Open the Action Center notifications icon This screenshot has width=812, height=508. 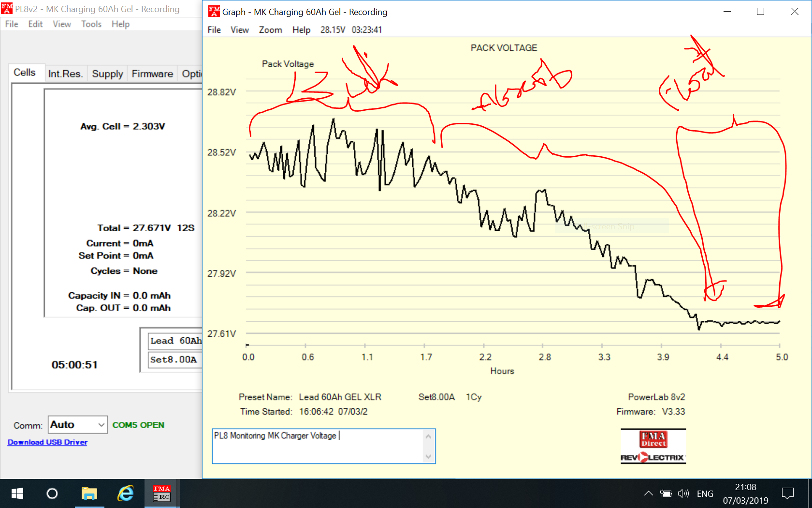[x=787, y=493]
